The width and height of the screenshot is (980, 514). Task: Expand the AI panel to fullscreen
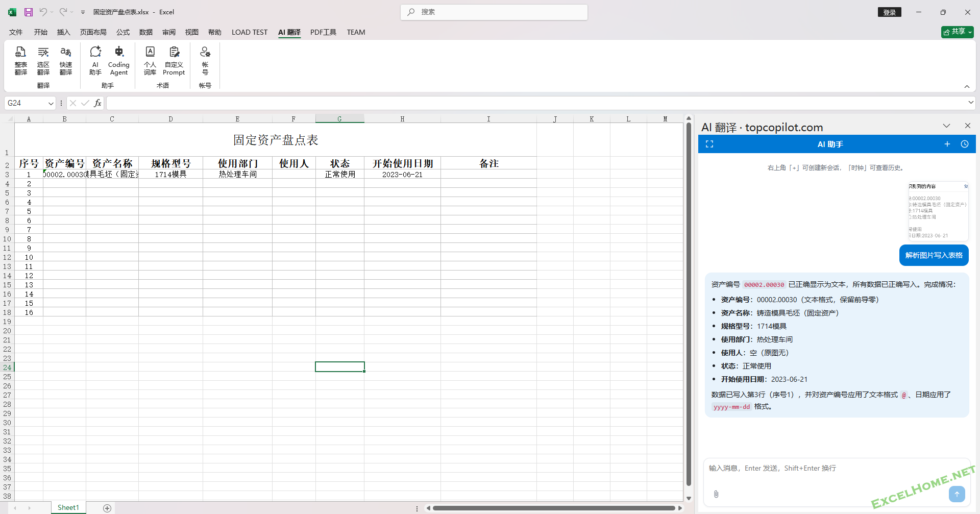coord(709,144)
